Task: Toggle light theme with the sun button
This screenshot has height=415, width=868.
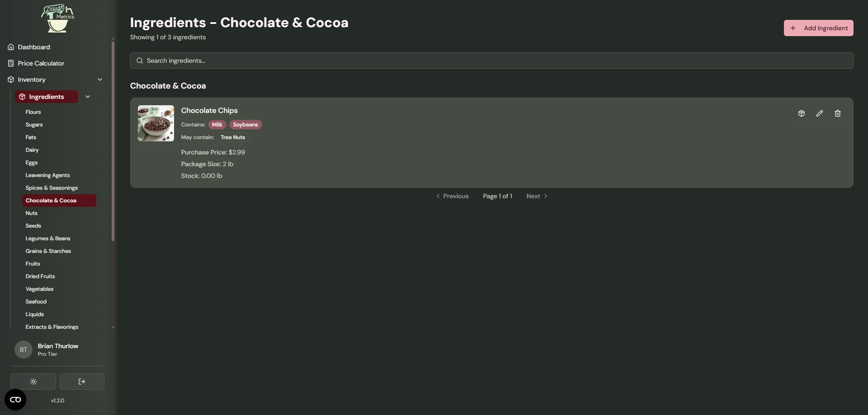Action: [x=33, y=382]
